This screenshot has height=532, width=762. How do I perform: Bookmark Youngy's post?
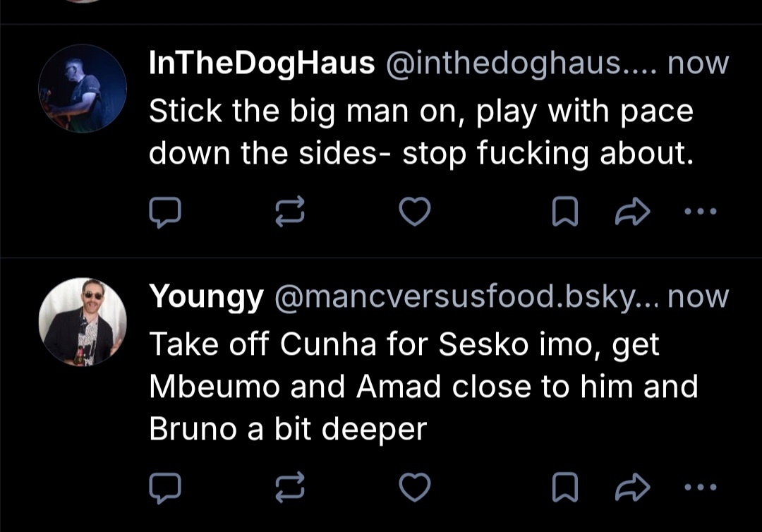[x=564, y=486]
